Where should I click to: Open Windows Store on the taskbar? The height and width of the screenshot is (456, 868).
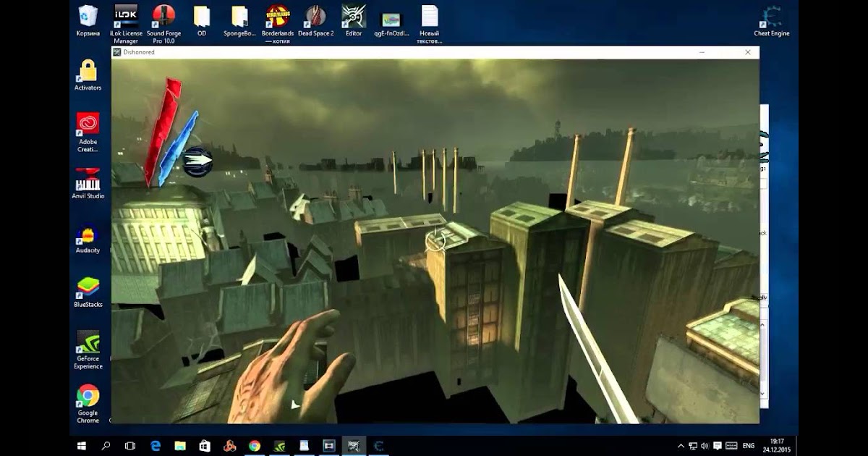coord(205,446)
